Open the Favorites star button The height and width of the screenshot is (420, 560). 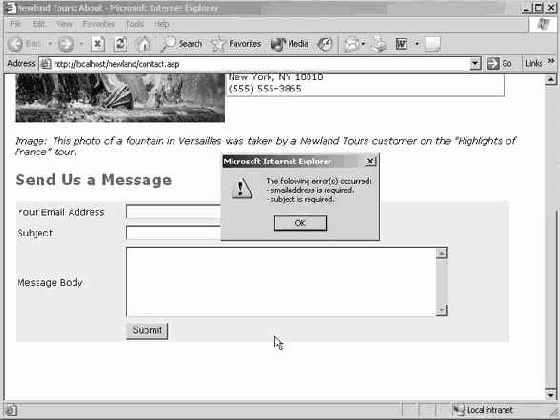tap(236, 44)
